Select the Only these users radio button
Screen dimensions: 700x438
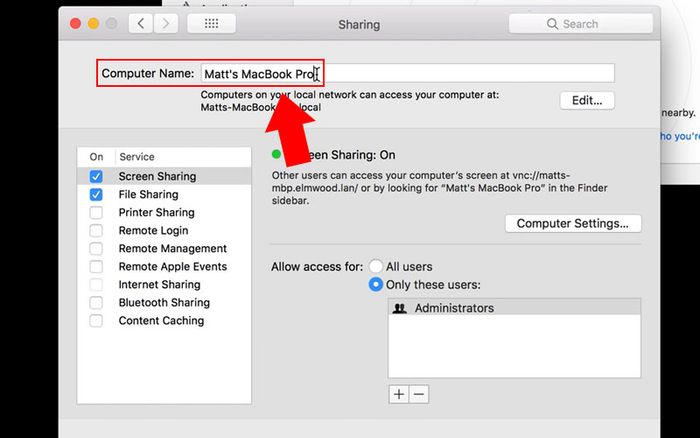[x=375, y=284]
